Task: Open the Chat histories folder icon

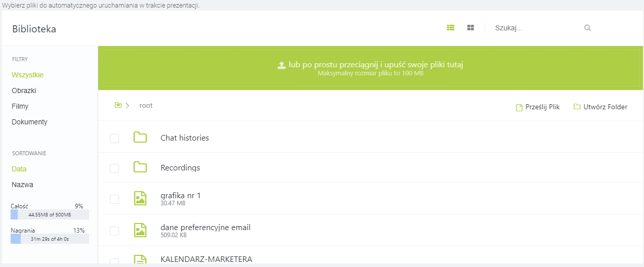Action: 140,138
